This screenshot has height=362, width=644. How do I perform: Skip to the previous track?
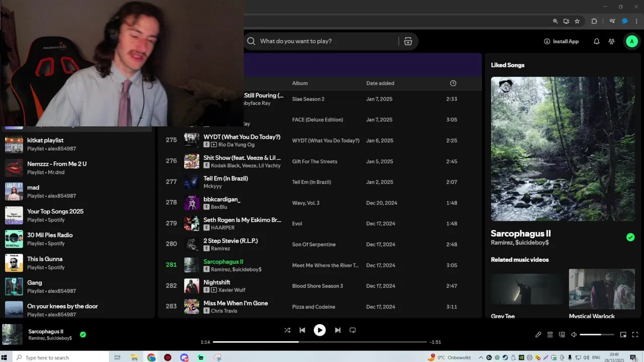302,330
